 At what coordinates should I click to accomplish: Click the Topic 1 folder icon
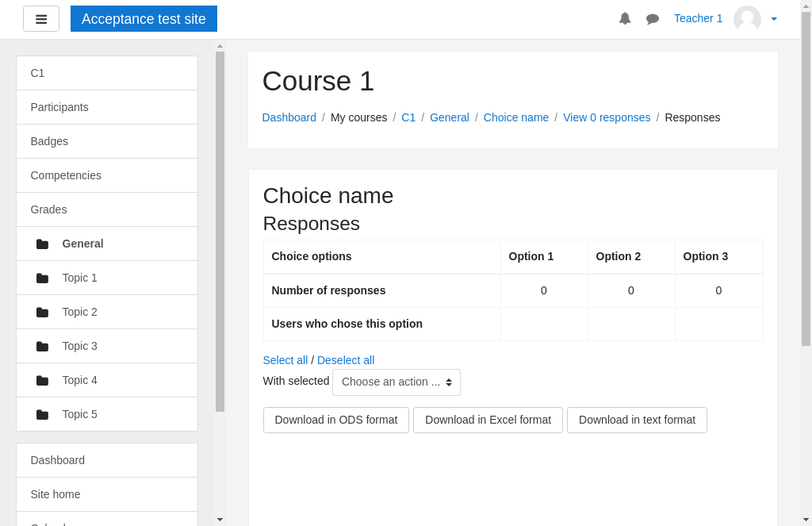click(43, 278)
